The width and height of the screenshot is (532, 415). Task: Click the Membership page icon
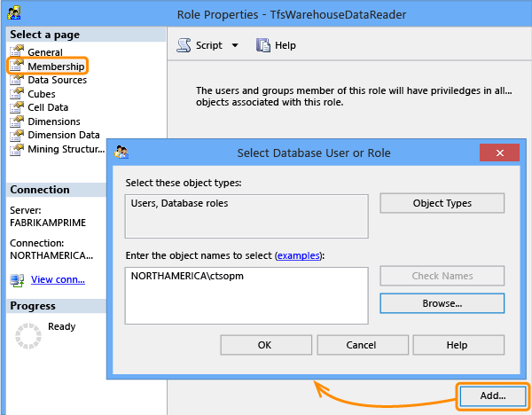17,65
